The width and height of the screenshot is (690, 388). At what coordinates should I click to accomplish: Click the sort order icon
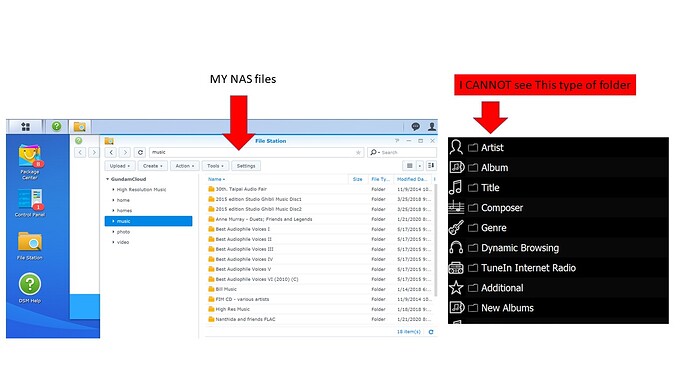[x=431, y=166]
